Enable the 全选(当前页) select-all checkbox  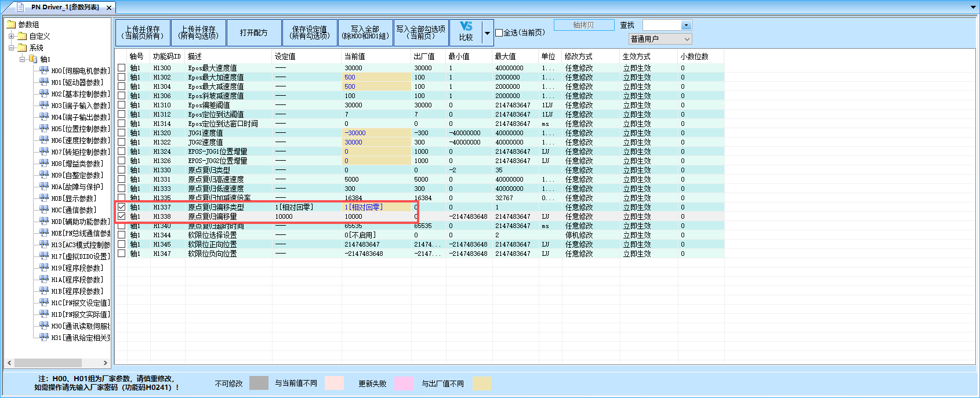499,32
